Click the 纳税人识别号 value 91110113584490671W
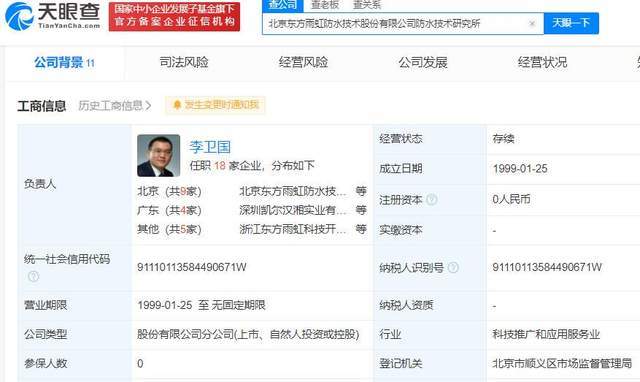640x382 pixels. pyautogui.click(x=547, y=267)
